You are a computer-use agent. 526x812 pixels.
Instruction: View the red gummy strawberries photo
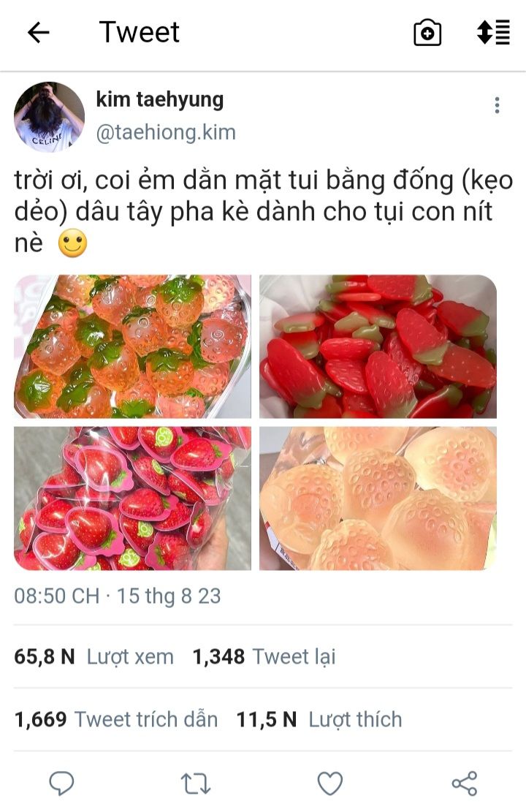point(378,346)
